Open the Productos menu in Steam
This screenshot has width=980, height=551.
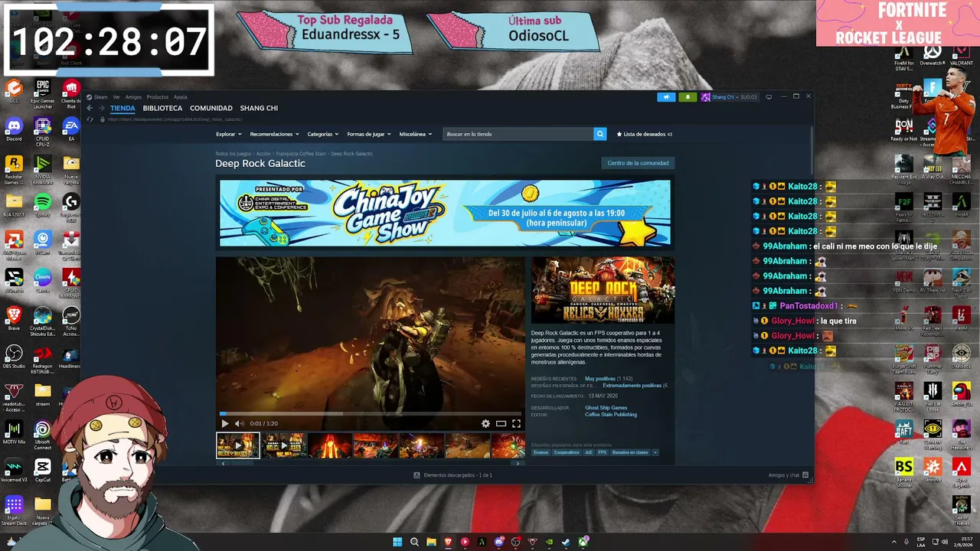click(157, 97)
